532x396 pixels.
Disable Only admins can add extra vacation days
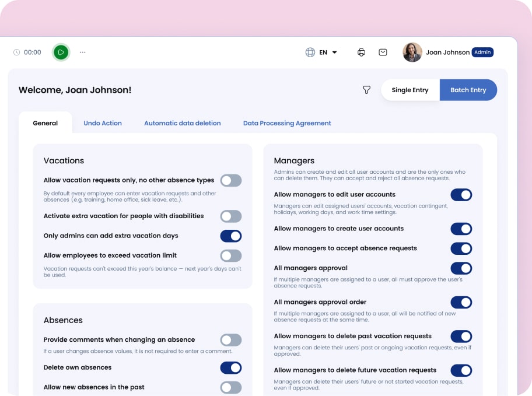coord(230,236)
